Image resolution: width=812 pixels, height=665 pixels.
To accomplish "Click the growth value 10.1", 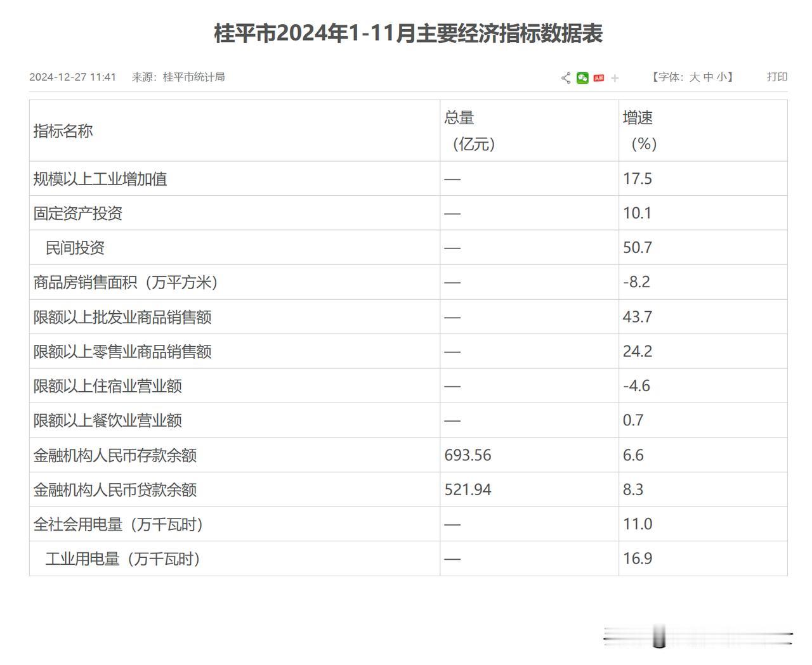I will click(x=638, y=213).
